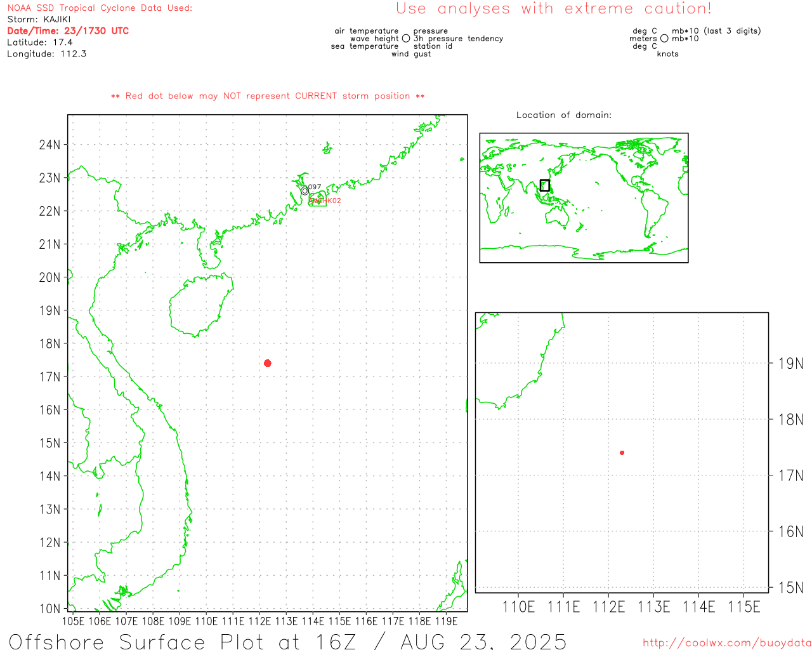Click the red dot position disclaimer text
Image resolution: width=812 pixels, height=650 pixels.
coord(268,96)
